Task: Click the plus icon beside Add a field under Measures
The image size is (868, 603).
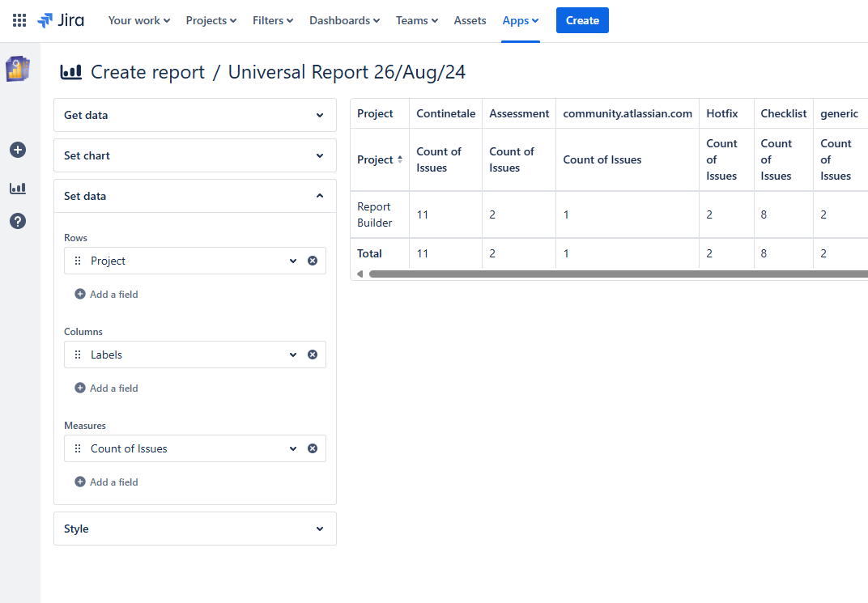Action: click(80, 482)
